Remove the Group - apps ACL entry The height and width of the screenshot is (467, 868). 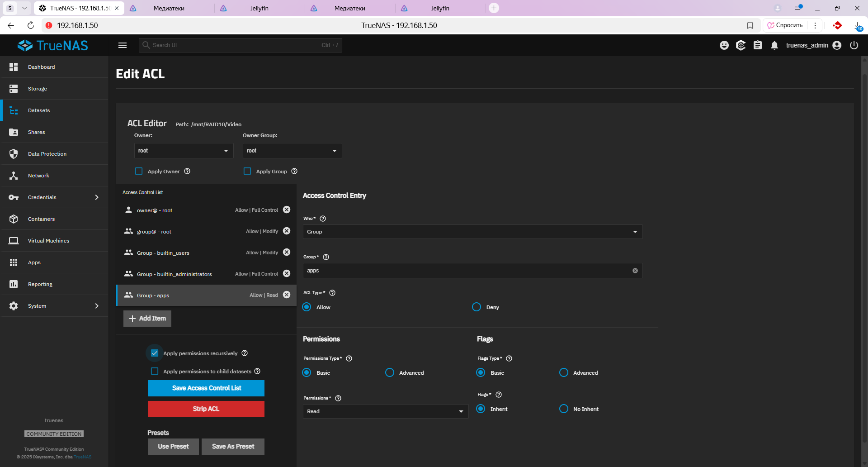point(287,295)
